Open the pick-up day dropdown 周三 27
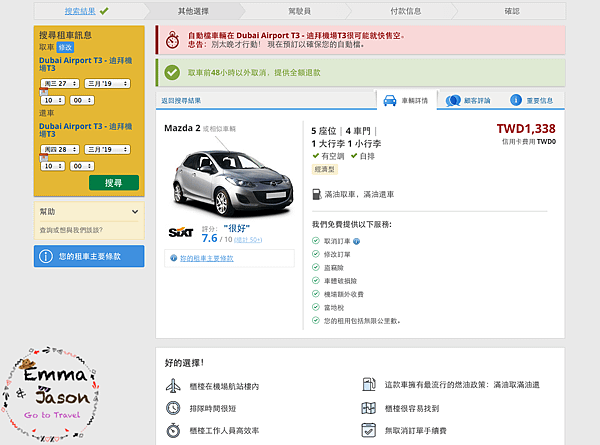Image resolution: width=600 pixels, height=445 pixels. (60, 83)
